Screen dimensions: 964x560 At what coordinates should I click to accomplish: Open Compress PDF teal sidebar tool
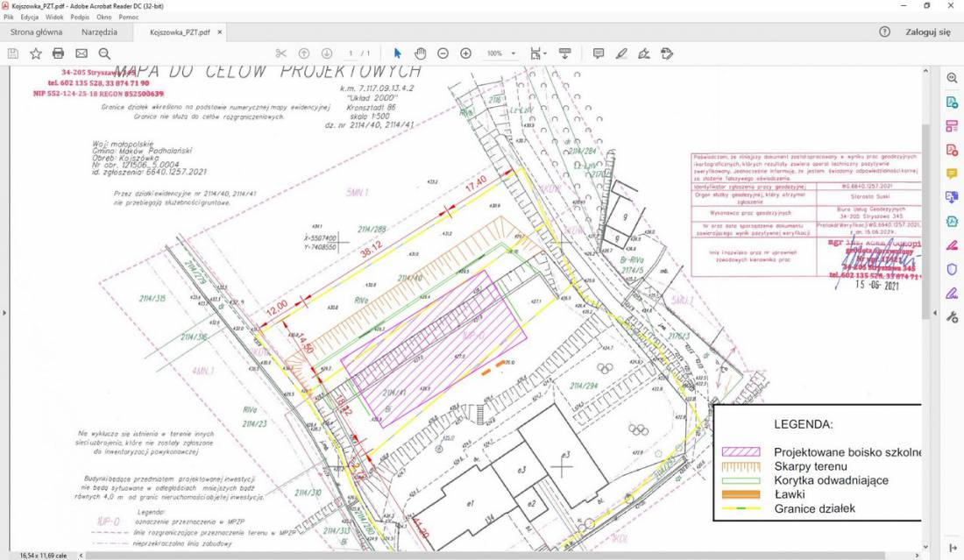coord(952,222)
